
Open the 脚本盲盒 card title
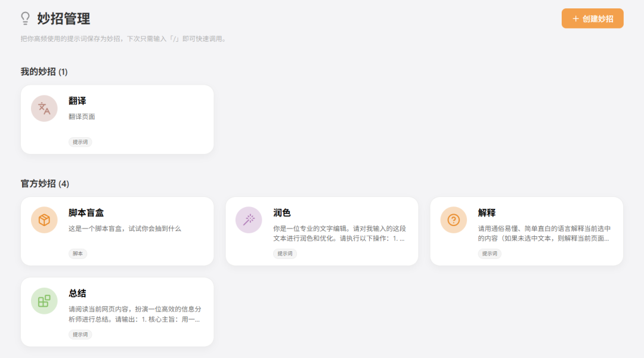(86, 213)
